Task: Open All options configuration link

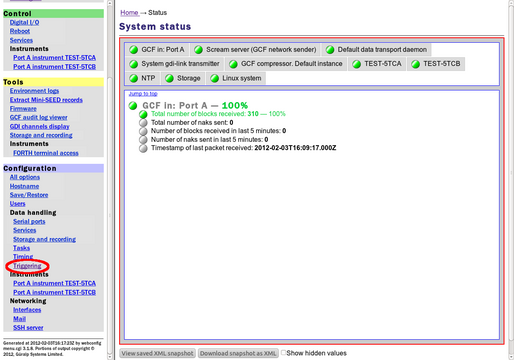Action: [x=25, y=177]
